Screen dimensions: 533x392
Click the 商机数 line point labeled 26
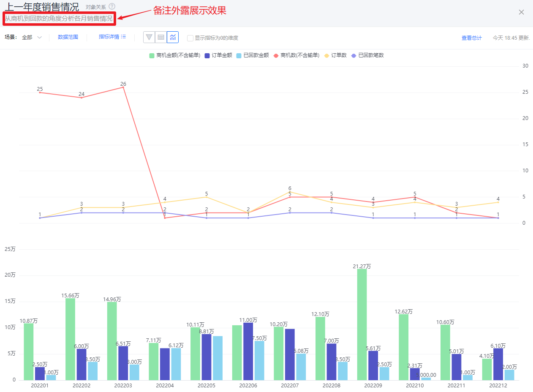tap(123, 87)
